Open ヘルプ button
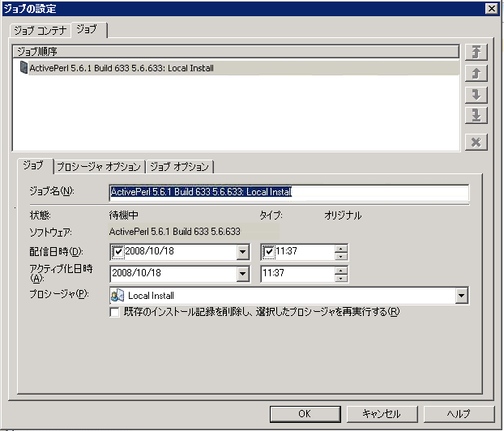504x431 pixels. 459,414
